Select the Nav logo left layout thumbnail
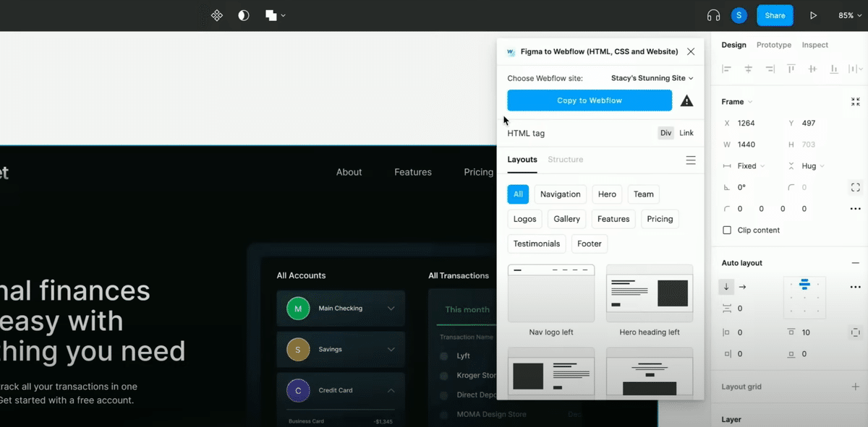Screen dimensions: 868x427 coord(551,293)
